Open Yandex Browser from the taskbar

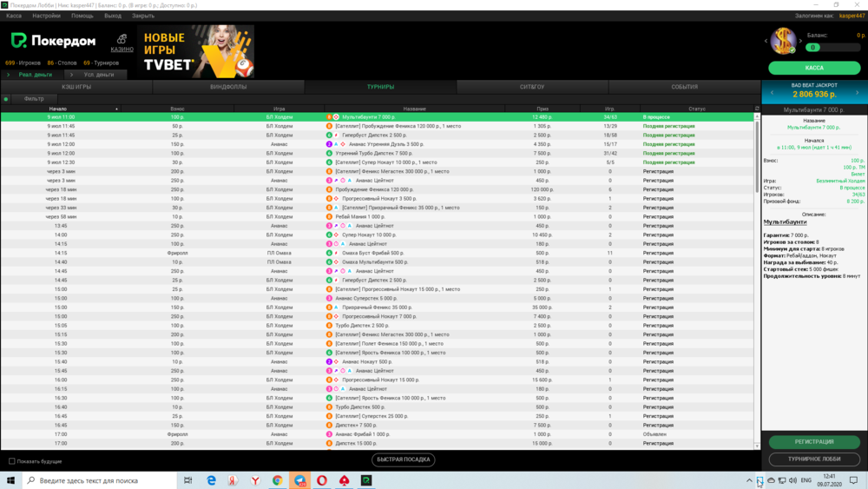click(255, 480)
